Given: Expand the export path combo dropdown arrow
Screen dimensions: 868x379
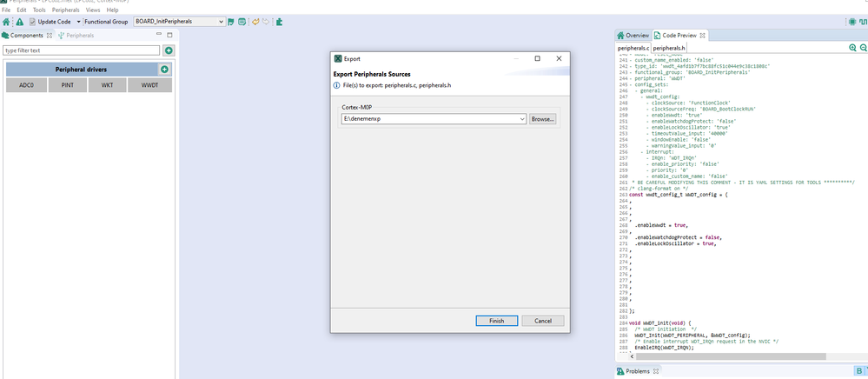Looking at the screenshot, I should [x=522, y=119].
